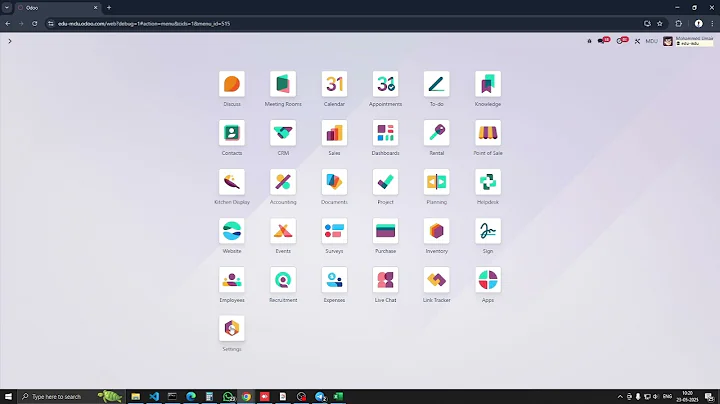
Task: Open the Kitchen Display app
Action: coord(232,182)
